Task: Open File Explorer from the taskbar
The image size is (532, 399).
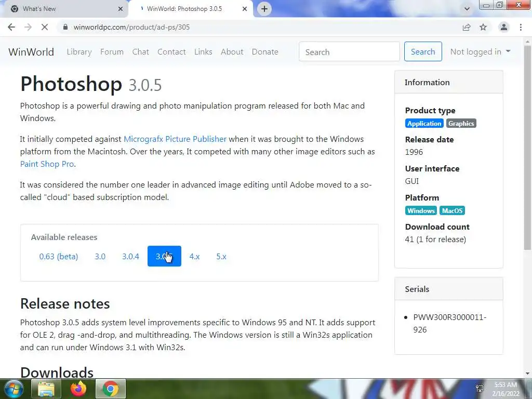Action: point(46,389)
